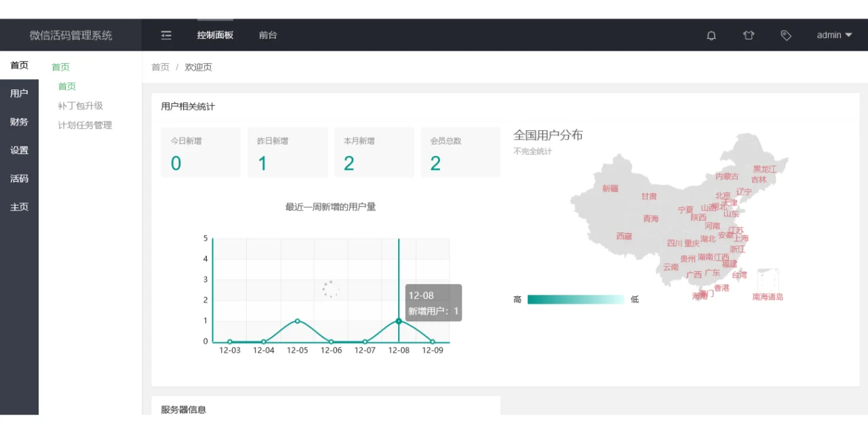The width and height of the screenshot is (868, 433).
Task: Click the 欢迎页 breadcrumb
Action: coord(199,67)
